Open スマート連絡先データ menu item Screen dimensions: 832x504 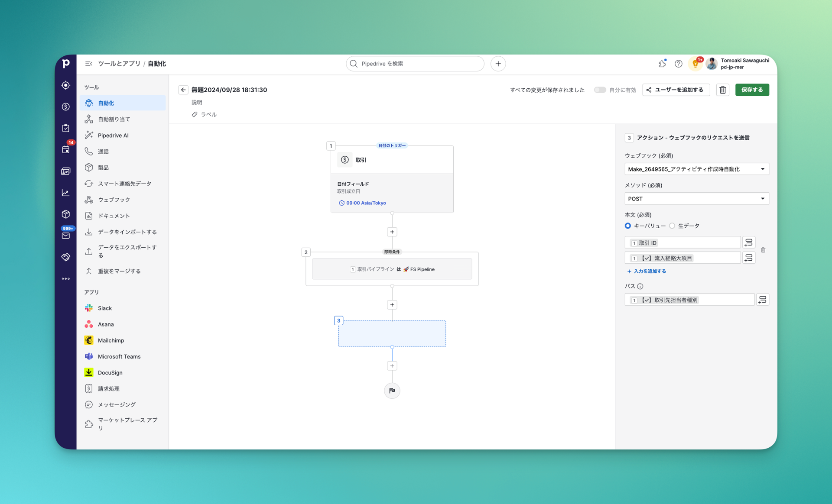click(123, 184)
